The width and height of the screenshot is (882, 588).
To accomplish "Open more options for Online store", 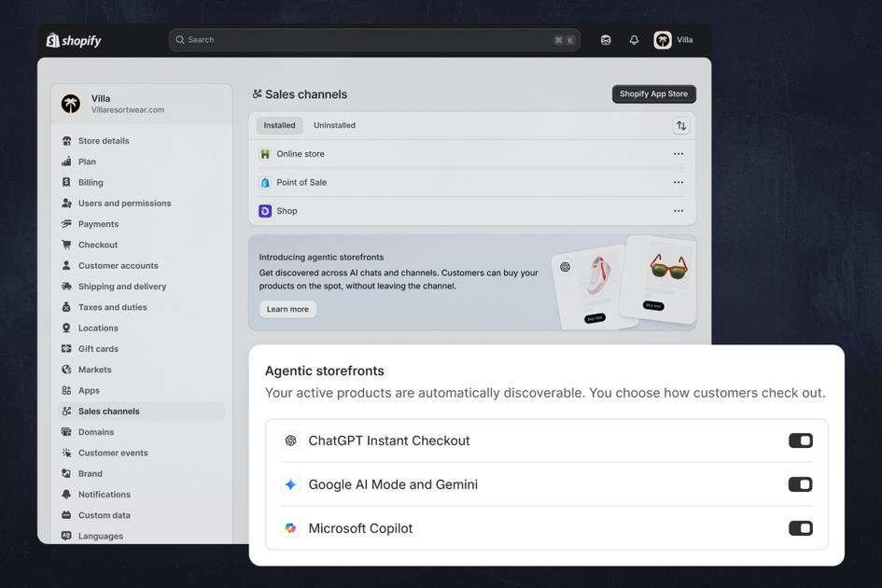I will tap(679, 154).
